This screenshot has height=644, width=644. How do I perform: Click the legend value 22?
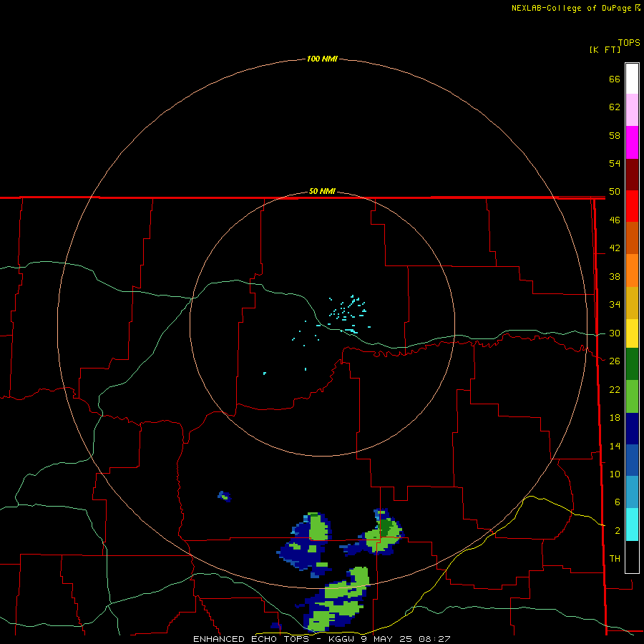pyautogui.click(x=615, y=389)
